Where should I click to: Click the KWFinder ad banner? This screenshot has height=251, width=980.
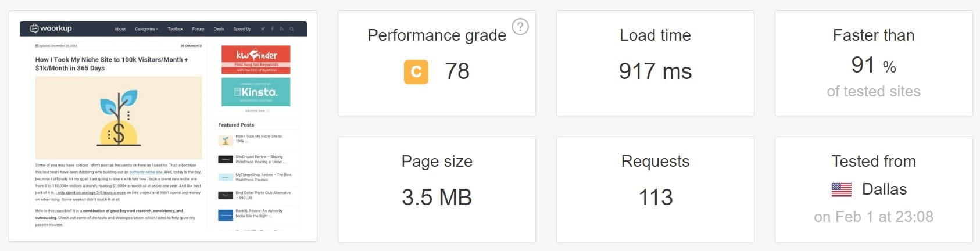coord(256,60)
